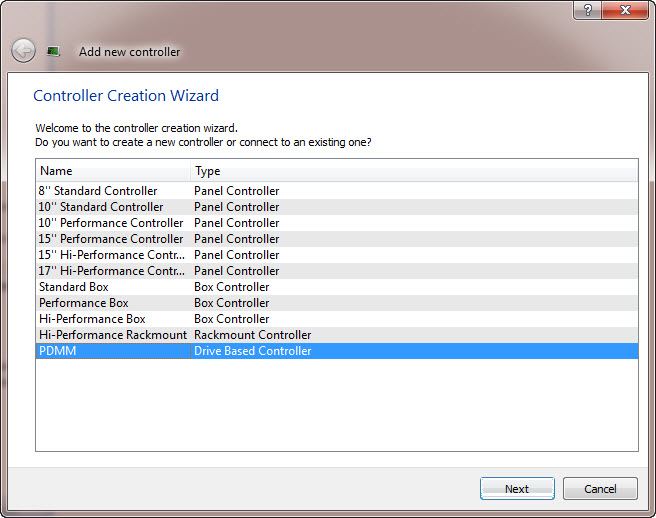This screenshot has height=518, width=656.
Task: Select the Performance Box row
Action: tap(337, 303)
